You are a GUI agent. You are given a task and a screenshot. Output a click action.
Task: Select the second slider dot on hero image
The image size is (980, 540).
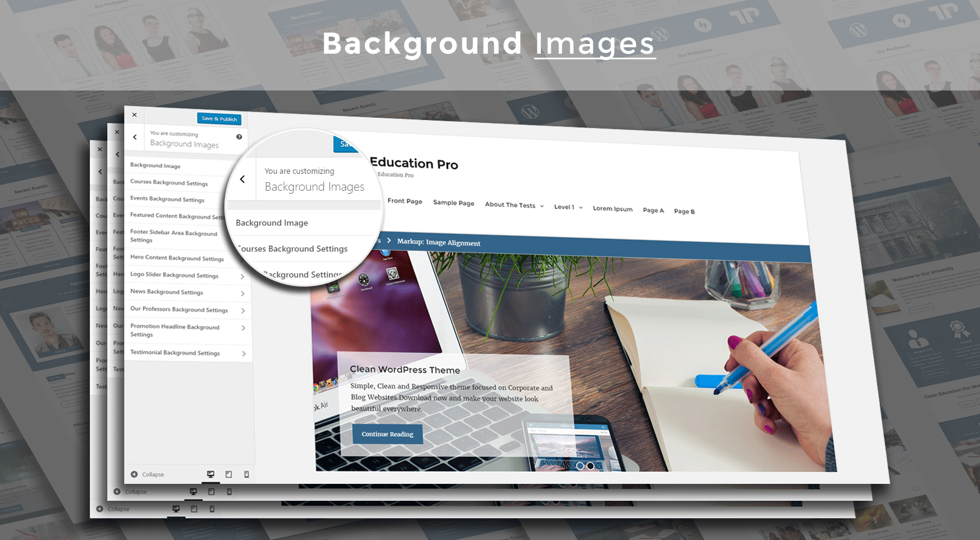[x=590, y=466]
